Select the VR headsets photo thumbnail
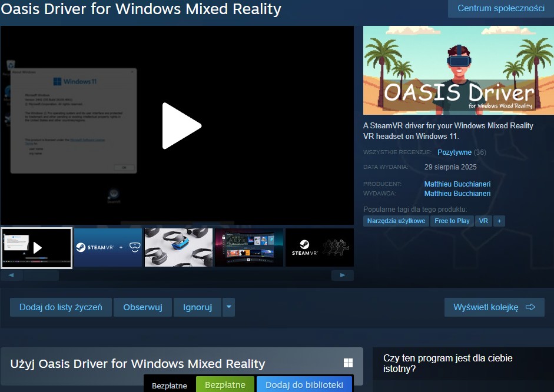Viewport: 554px width, 392px height. [x=178, y=247]
